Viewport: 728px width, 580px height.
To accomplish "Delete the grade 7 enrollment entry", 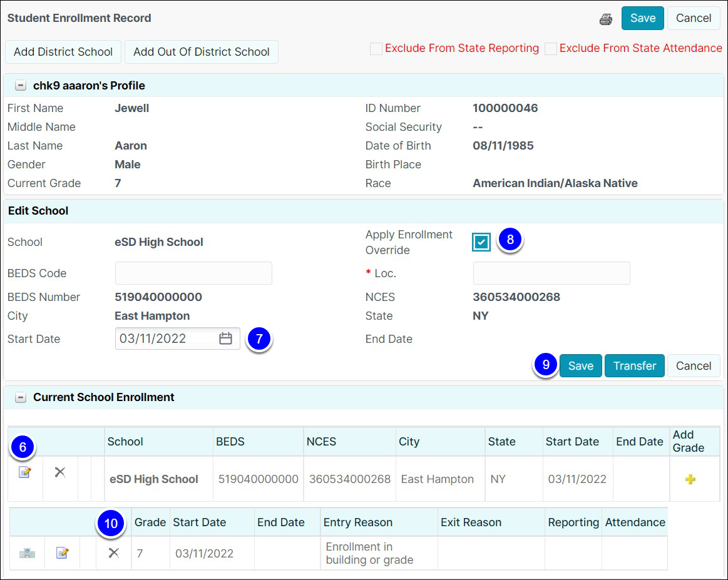I will [114, 552].
